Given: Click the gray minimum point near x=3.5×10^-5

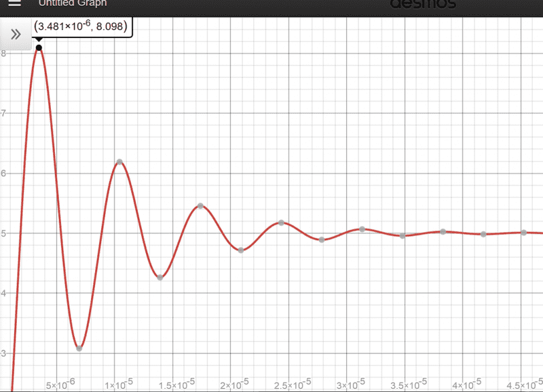Looking at the screenshot, I should click(402, 235).
